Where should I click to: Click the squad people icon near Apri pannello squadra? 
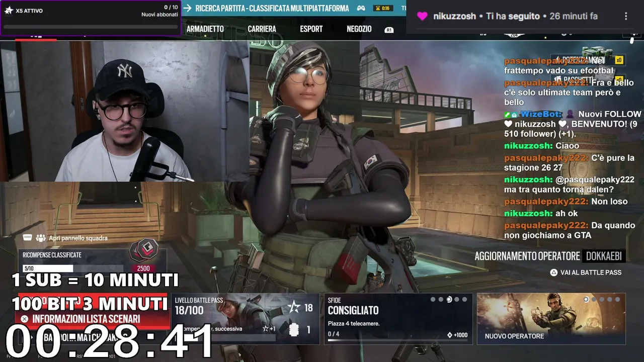point(41,238)
